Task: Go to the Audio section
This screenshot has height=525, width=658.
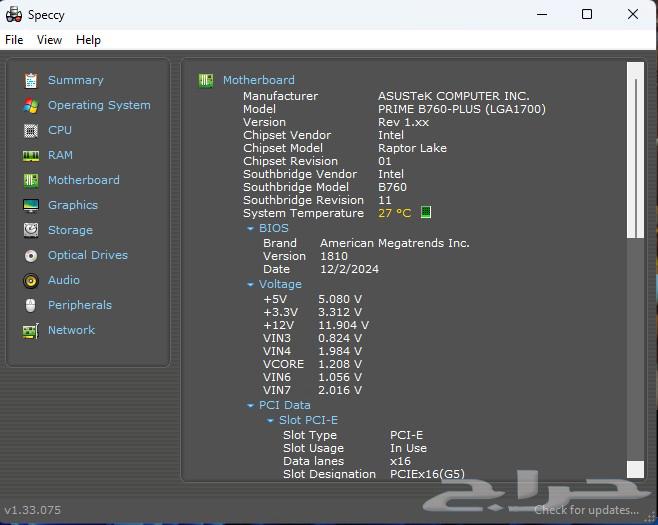Action: (x=63, y=280)
